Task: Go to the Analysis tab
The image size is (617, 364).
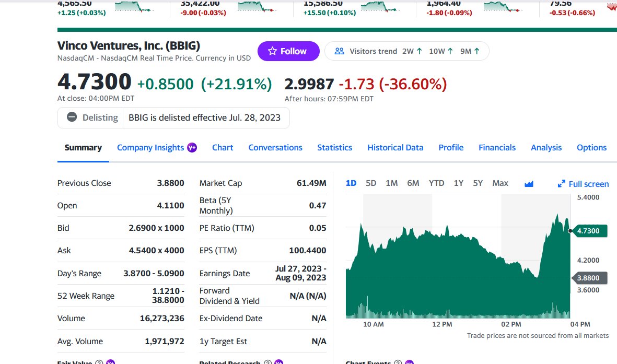Action: pos(546,148)
